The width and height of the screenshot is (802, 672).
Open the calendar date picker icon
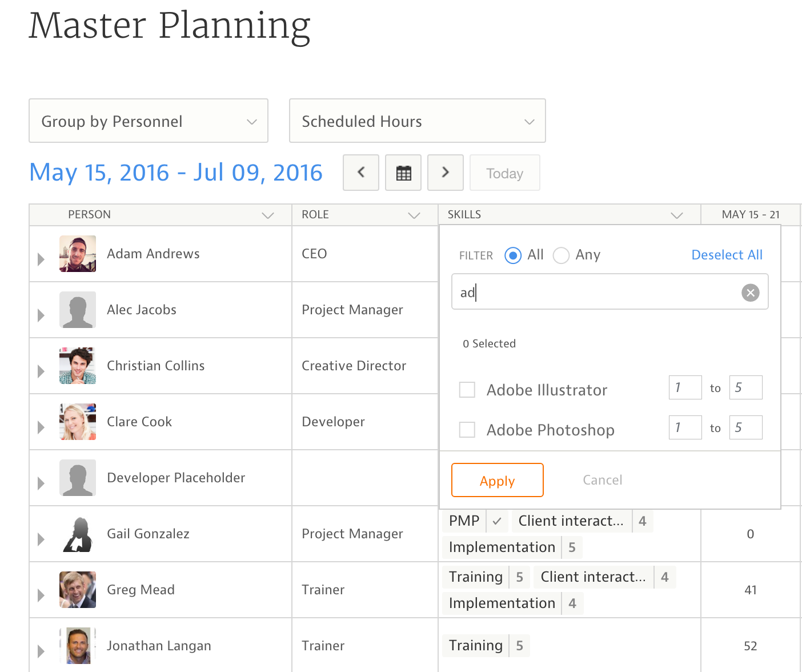[x=403, y=173]
